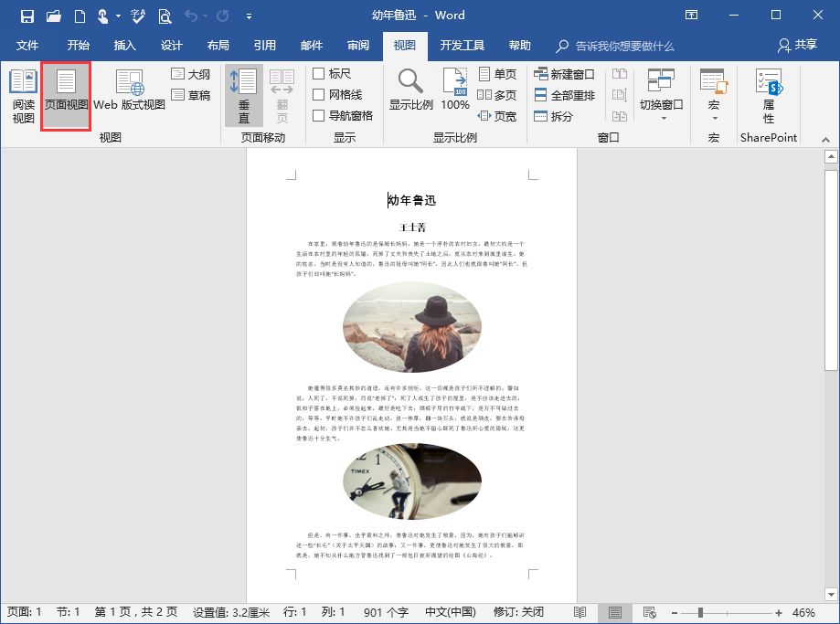Image resolution: width=840 pixels, height=624 pixels.
Task: Select 页面视图 print layout view
Action: (66, 97)
